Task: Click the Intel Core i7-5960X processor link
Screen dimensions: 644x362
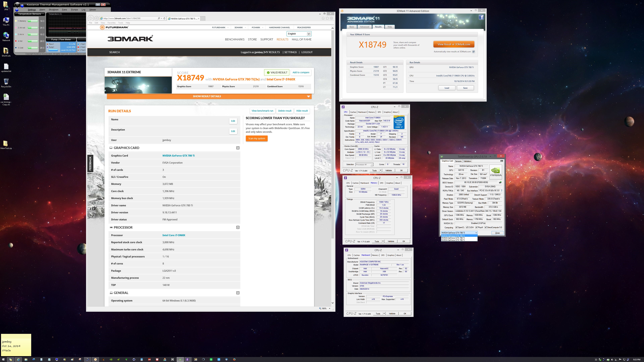Action: [174, 235]
